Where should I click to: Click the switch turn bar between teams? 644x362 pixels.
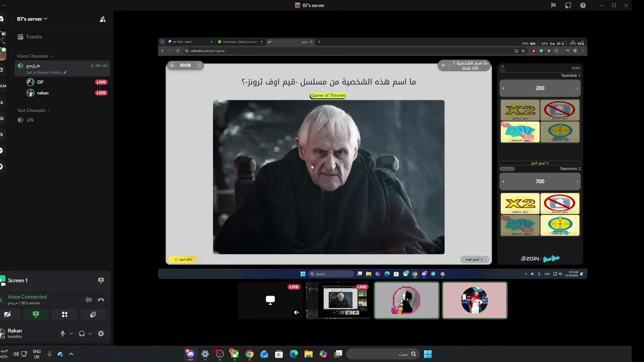(540, 163)
